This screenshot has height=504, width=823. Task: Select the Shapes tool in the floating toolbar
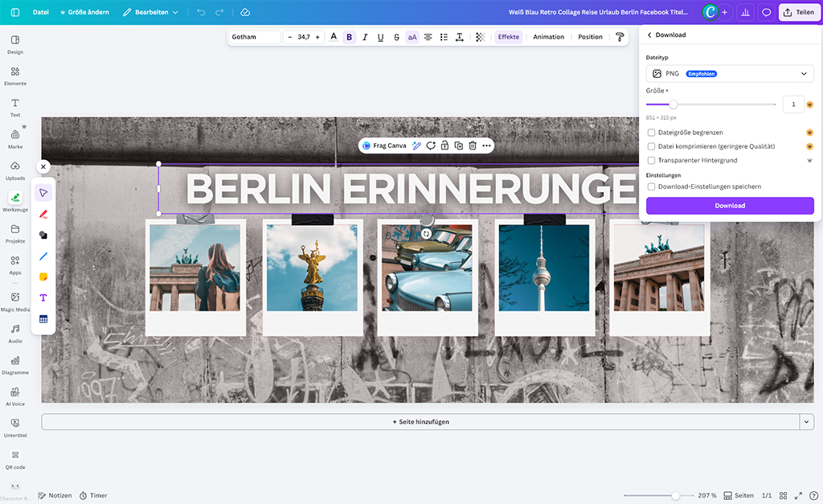coord(43,235)
